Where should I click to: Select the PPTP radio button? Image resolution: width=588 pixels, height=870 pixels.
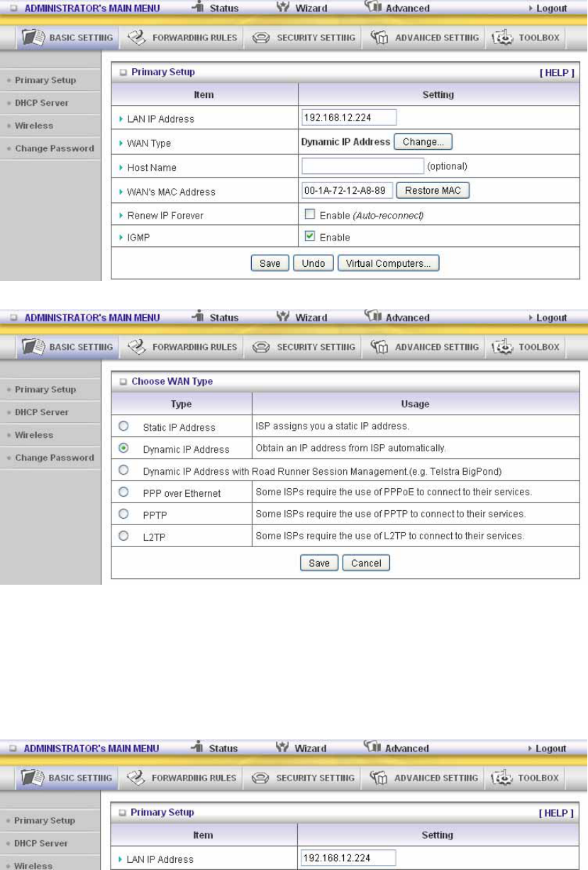123,513
